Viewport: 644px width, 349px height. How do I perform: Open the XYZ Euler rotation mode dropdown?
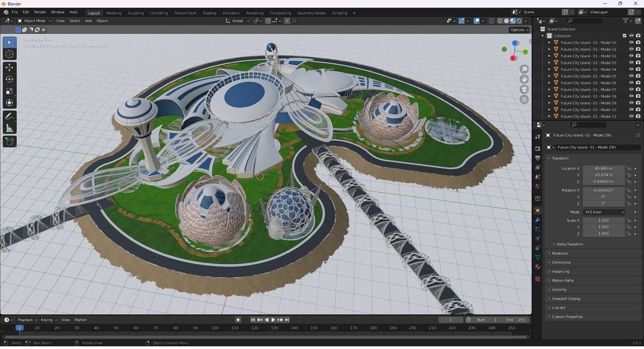(604, 212)
